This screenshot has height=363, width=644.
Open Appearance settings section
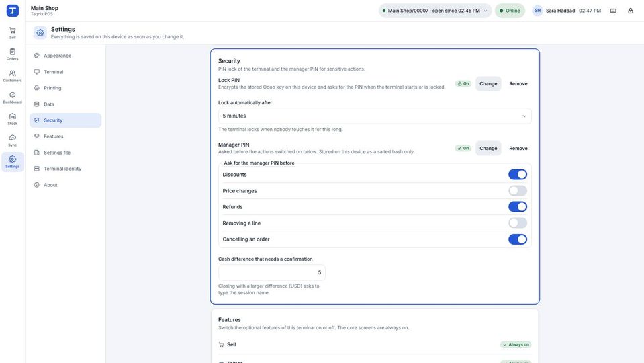pyautogui.click(x=65, y=56)
